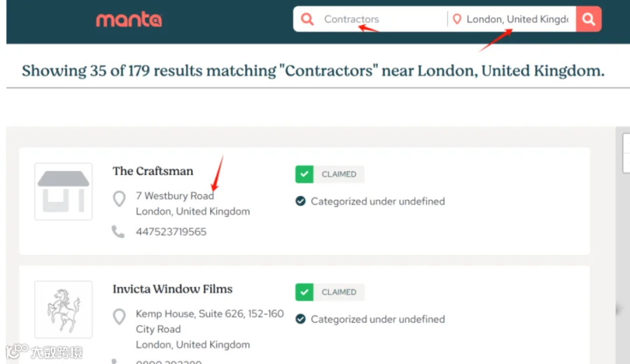Click the location pin icon in the search bar
This screenshot has width=630, height=364.
[x=457, y=19]
